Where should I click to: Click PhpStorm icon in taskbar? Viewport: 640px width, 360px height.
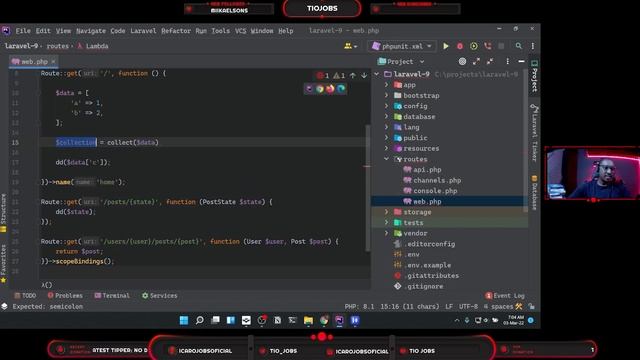click(339, 320)
